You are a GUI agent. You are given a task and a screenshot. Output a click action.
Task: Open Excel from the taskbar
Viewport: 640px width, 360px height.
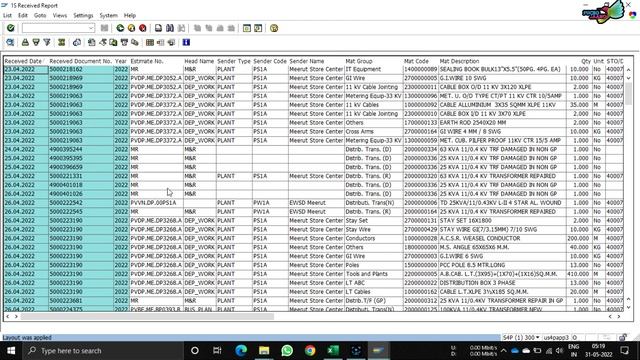coord(333,351)
